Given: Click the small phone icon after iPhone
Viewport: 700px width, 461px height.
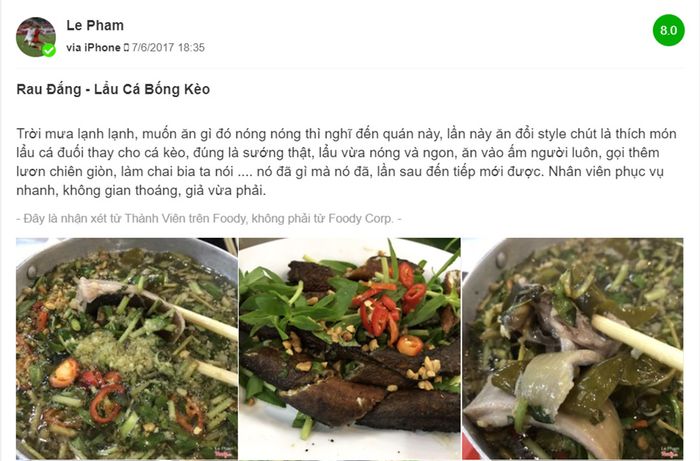Looking at the screenshot, I should click(126, 47).
